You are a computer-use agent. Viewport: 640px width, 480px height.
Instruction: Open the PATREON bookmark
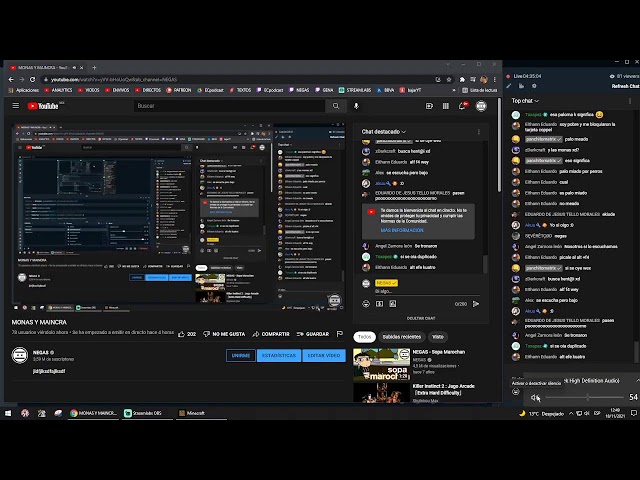click(x=179, y=90)
